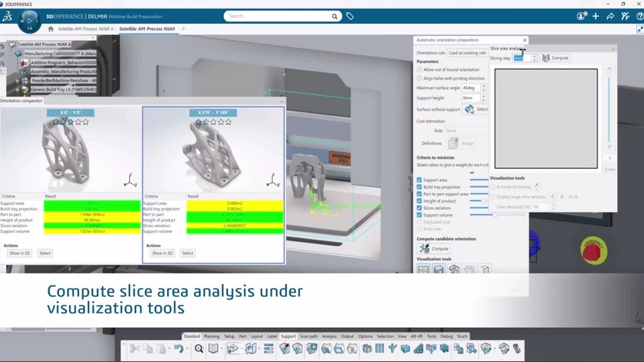Toggle the Activate sectioning checkbox
The image size is (644, 362).
[x=492, y=187]
